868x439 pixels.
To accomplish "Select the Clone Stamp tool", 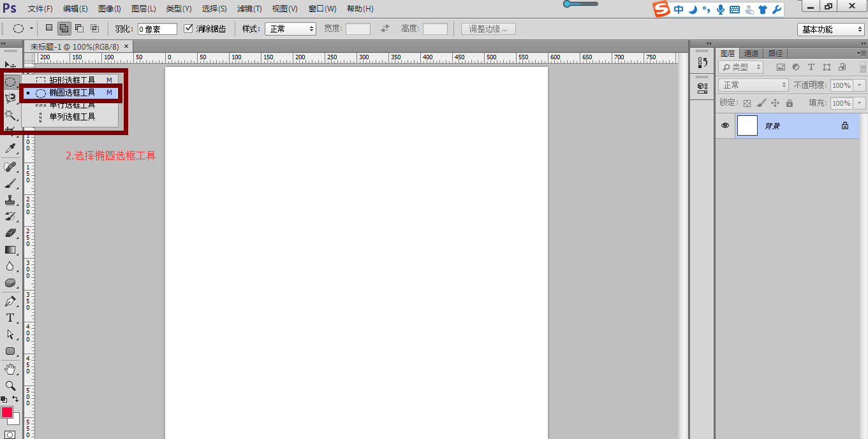I will click(10, 200).
